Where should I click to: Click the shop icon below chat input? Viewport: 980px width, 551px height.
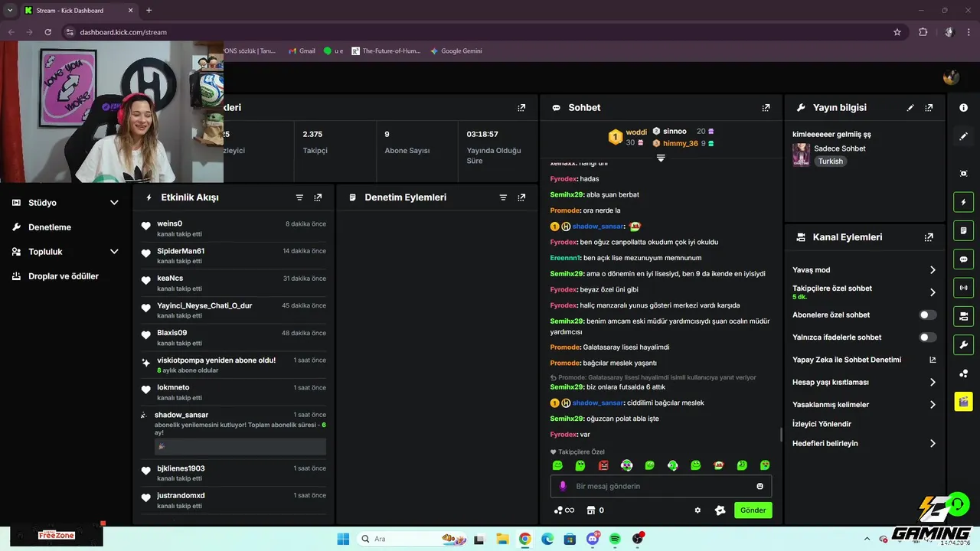point(591,510)
